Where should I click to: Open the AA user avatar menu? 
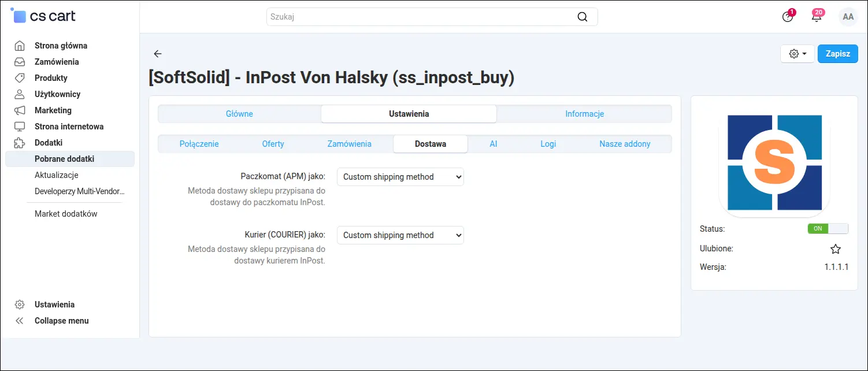pos(848,17)
